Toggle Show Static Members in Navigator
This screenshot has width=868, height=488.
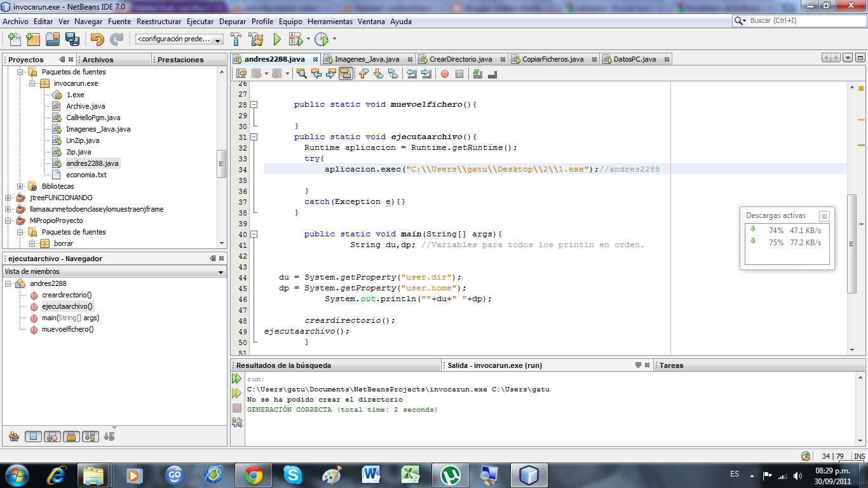pyautogui.click(x=53, y=437)
